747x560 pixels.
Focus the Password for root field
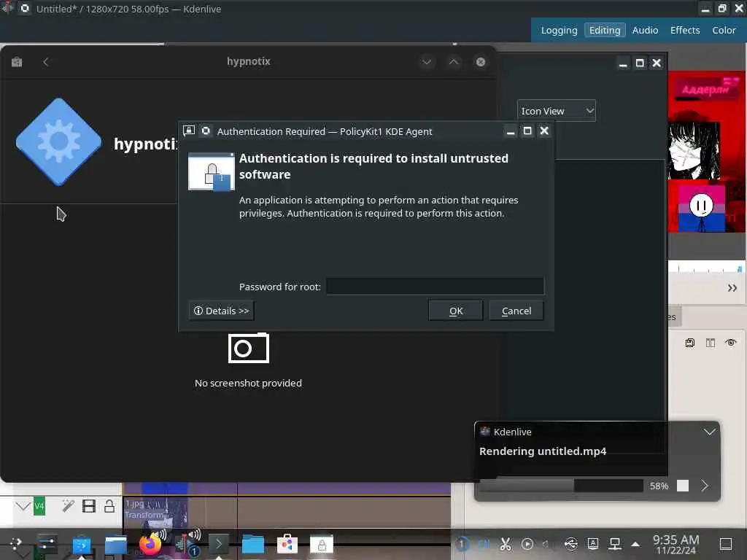click(x=435, y=287)
